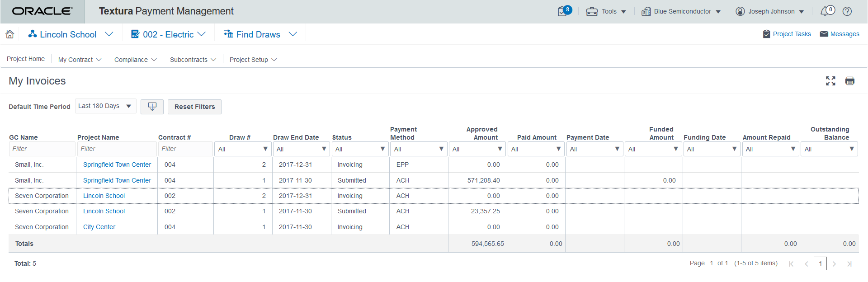Click the 002 - Electric contract icon
The image size is (868, 282).
(x=135, y=34)
